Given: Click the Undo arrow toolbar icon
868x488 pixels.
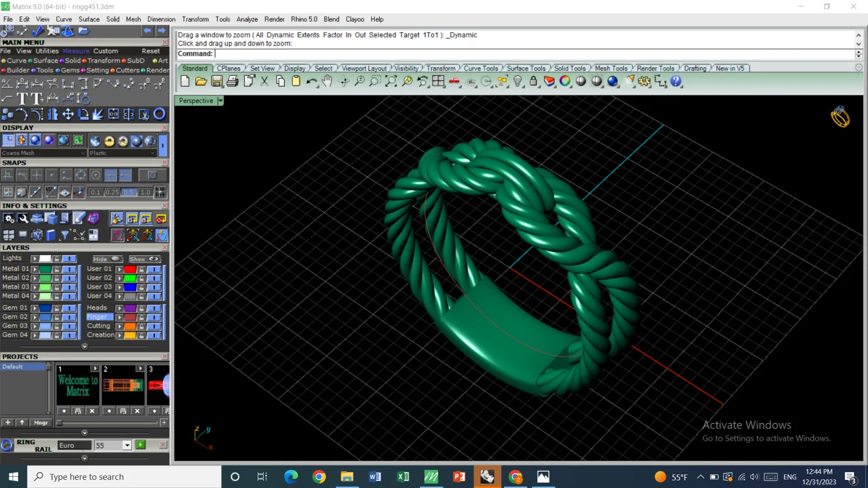Looking at the screenshot, I should (x=311, y=81).
